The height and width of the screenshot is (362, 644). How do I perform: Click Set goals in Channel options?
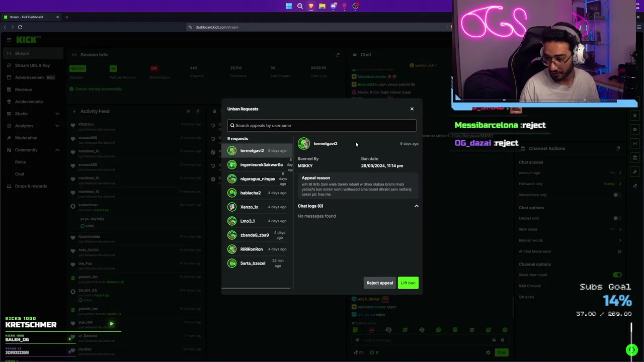coord(526,297)
